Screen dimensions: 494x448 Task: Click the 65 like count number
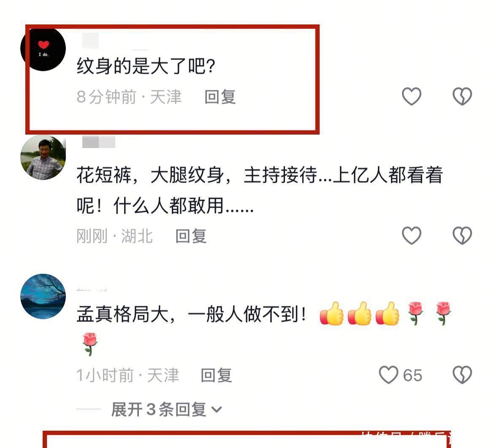click(413, 375)
